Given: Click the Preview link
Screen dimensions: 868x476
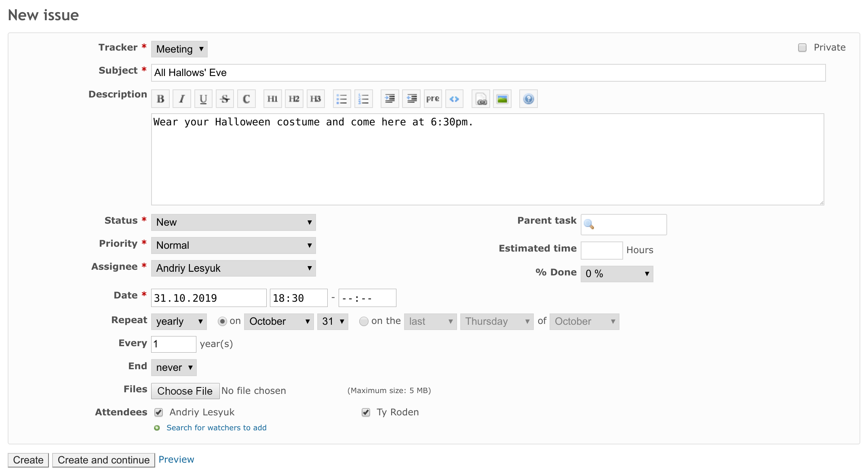Looking at the screenshot, I should click(176, 459).
